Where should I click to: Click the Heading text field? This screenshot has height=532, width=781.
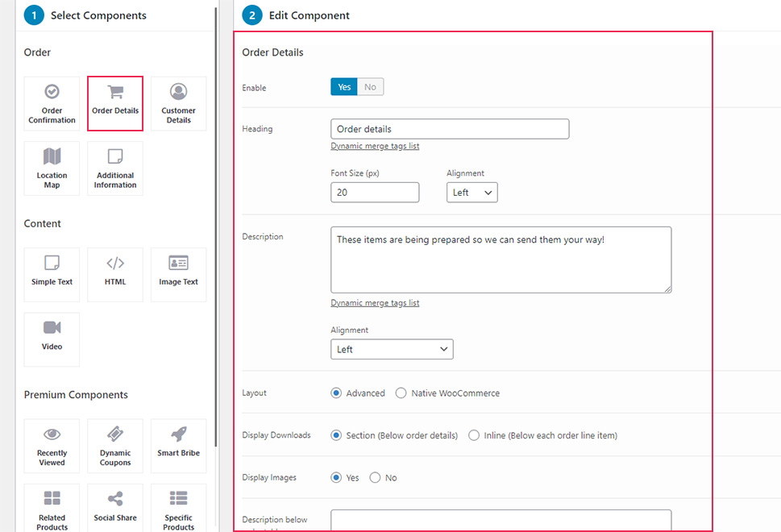click(449, 129)
